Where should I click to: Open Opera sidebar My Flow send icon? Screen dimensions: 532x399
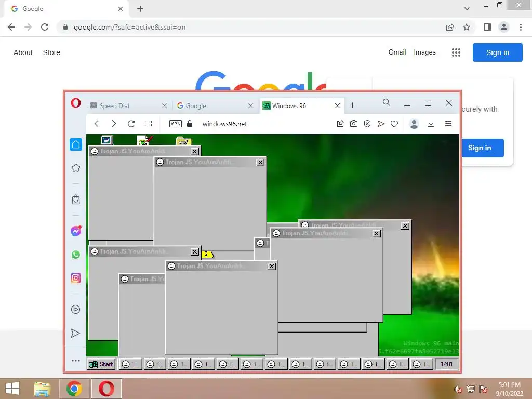coord(76,333)
